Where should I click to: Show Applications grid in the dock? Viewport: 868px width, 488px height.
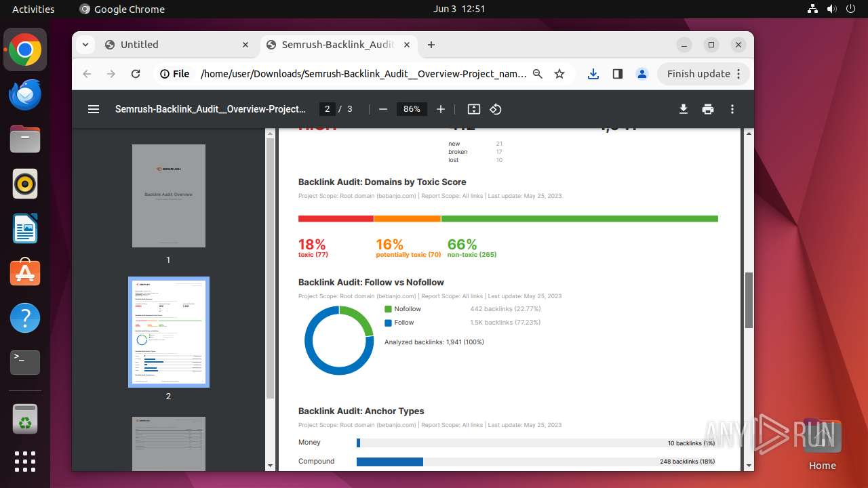click(x=25, y=462)
